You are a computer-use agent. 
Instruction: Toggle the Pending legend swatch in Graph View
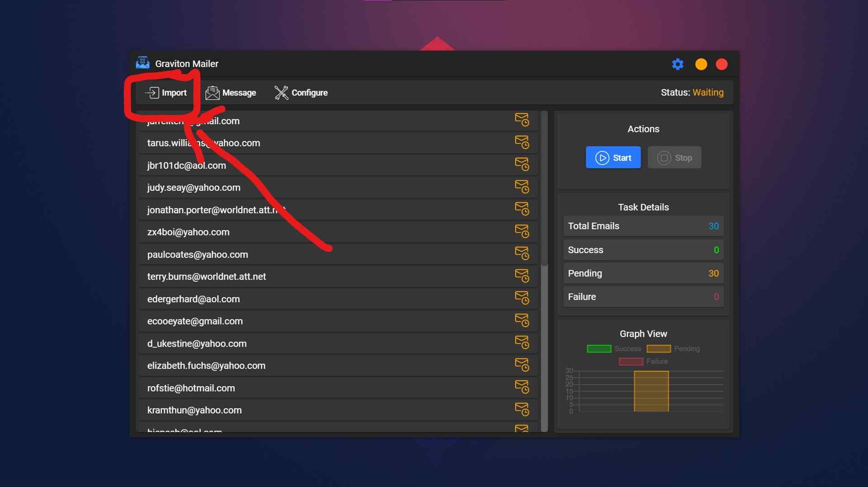659,349
